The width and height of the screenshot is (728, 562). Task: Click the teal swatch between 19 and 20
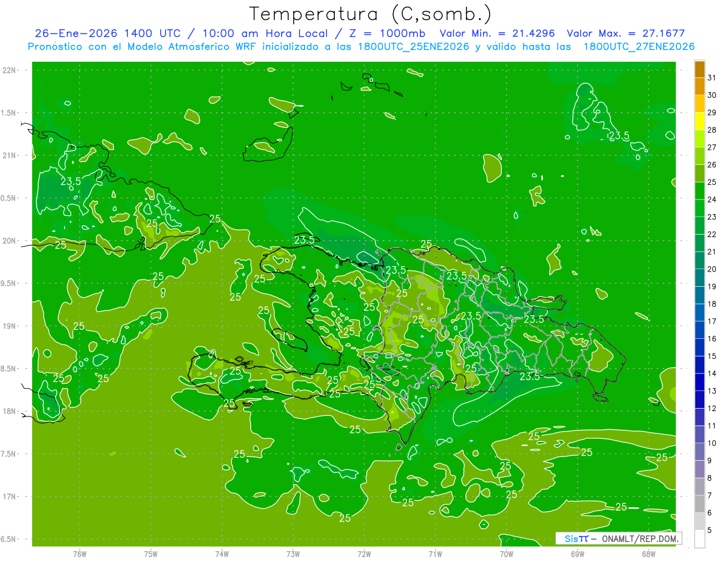(699, 278)
